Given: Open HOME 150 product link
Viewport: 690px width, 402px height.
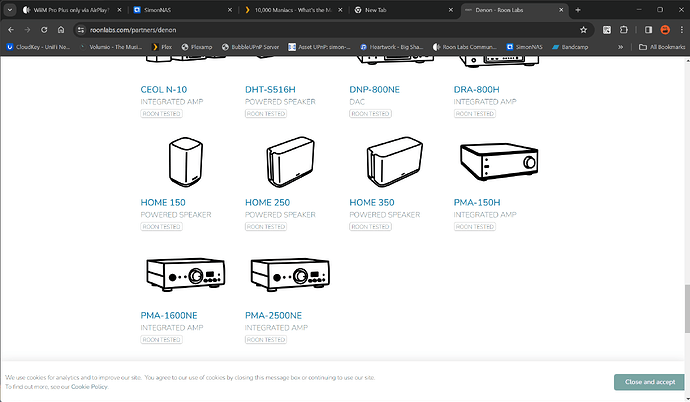Looking at the screenshot, I should point(163,203).
